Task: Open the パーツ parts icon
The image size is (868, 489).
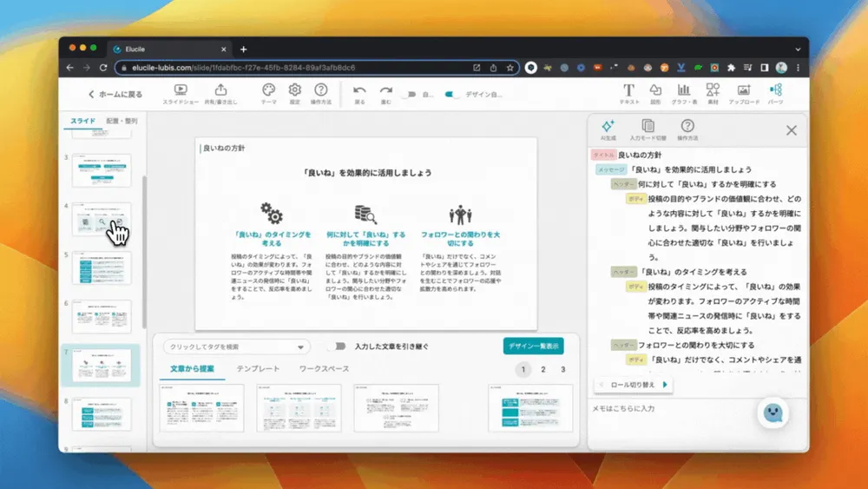Action: click(775, 94)
